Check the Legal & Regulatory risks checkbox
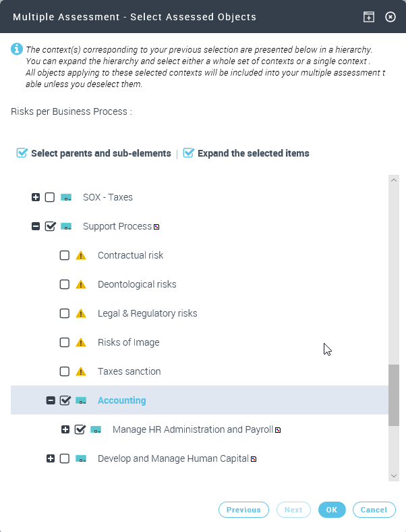The image size is (406, 532). click(65, 313)
